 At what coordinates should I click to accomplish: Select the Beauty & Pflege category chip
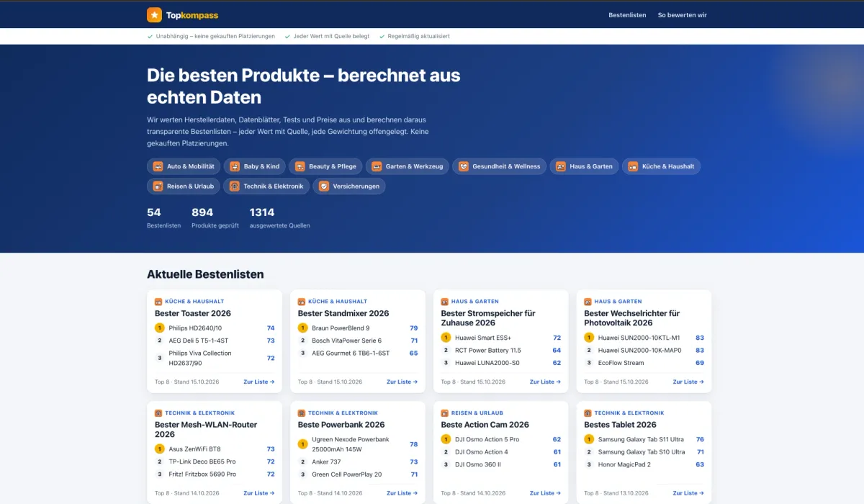tap(325, 166)
